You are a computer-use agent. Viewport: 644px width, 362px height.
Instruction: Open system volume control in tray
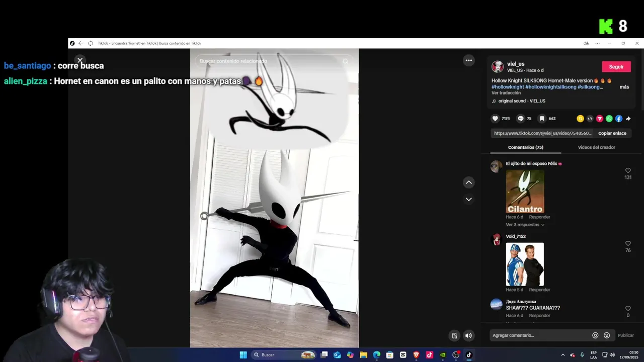[x=612, y=355]
